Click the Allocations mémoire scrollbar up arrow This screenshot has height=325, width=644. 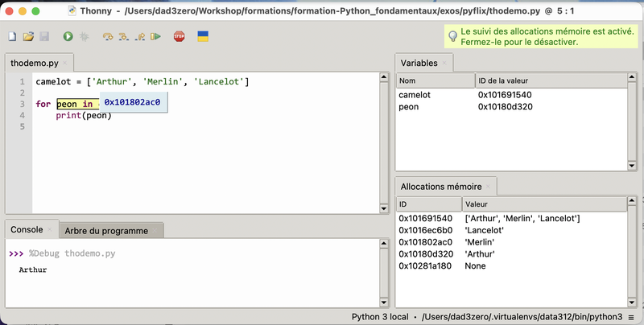click(632, 201)
